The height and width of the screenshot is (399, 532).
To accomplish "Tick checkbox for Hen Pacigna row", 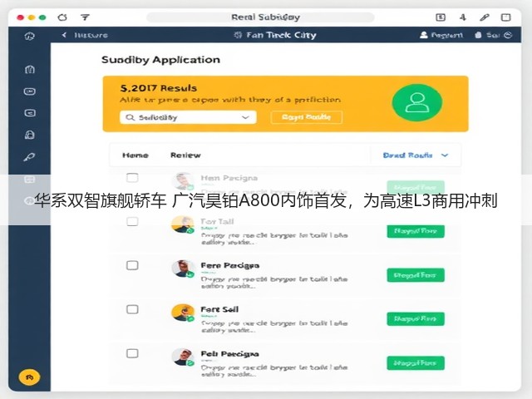I will (x=132, y=178).
